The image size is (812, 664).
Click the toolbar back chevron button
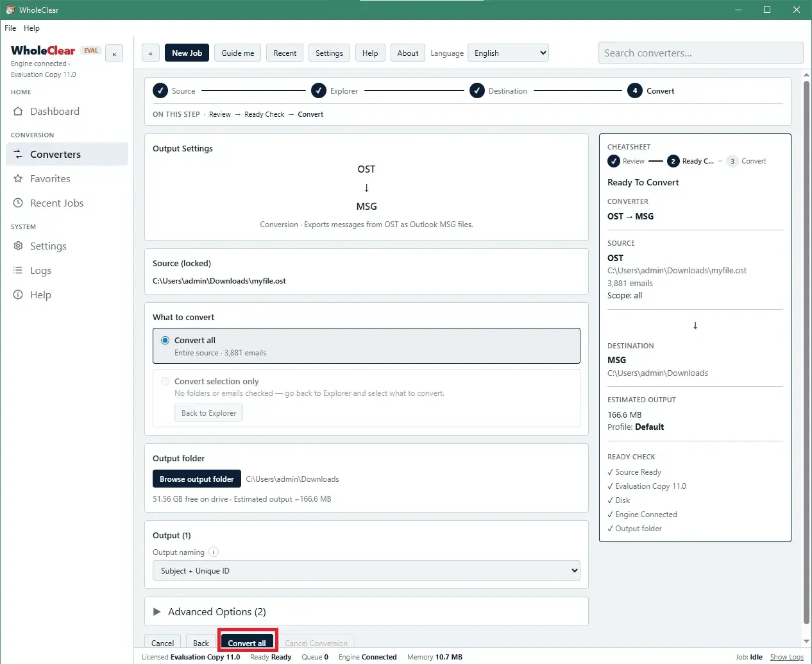click(x=151, y=53)
